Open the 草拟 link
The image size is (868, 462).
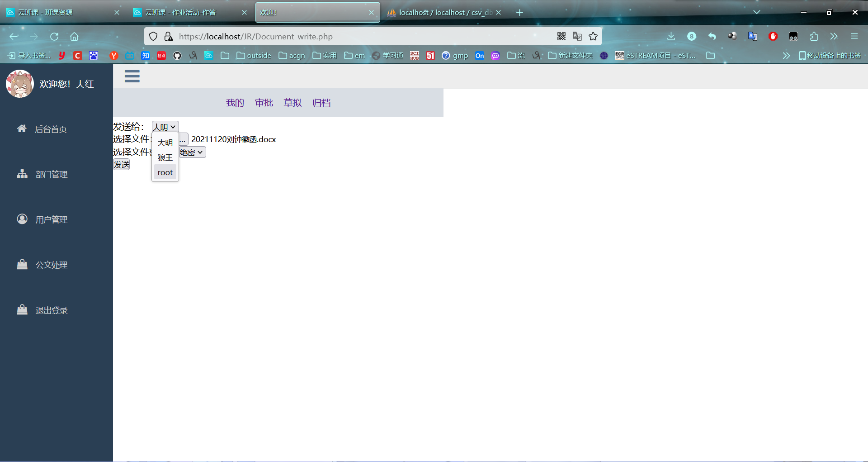[292, 103]
